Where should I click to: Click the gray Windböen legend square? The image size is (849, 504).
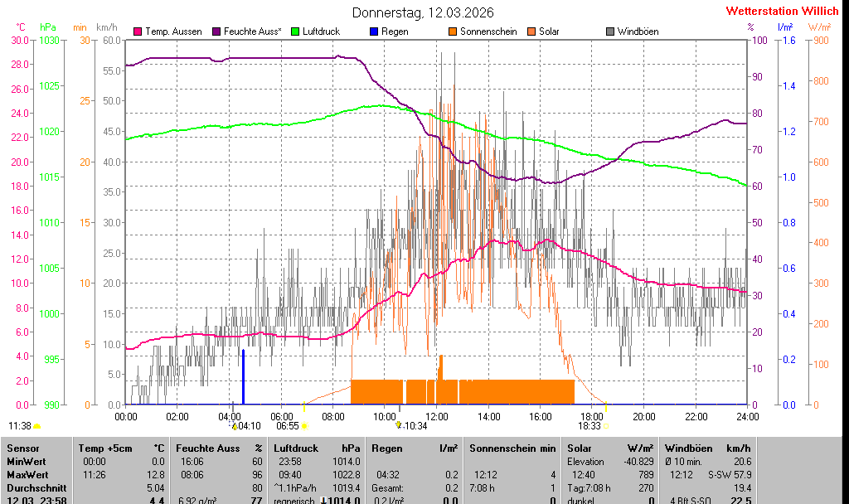611,31
